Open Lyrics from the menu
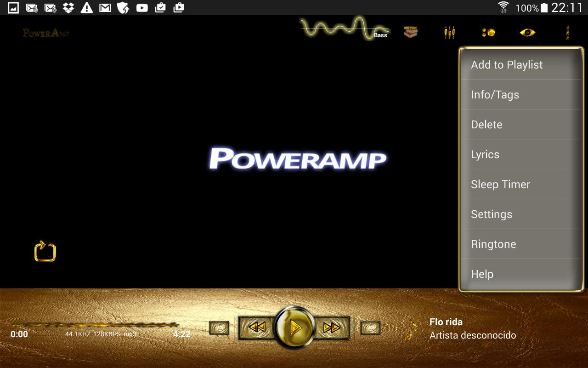The width and height of the screenshot is (588, 368). click(x=521, y=155)
